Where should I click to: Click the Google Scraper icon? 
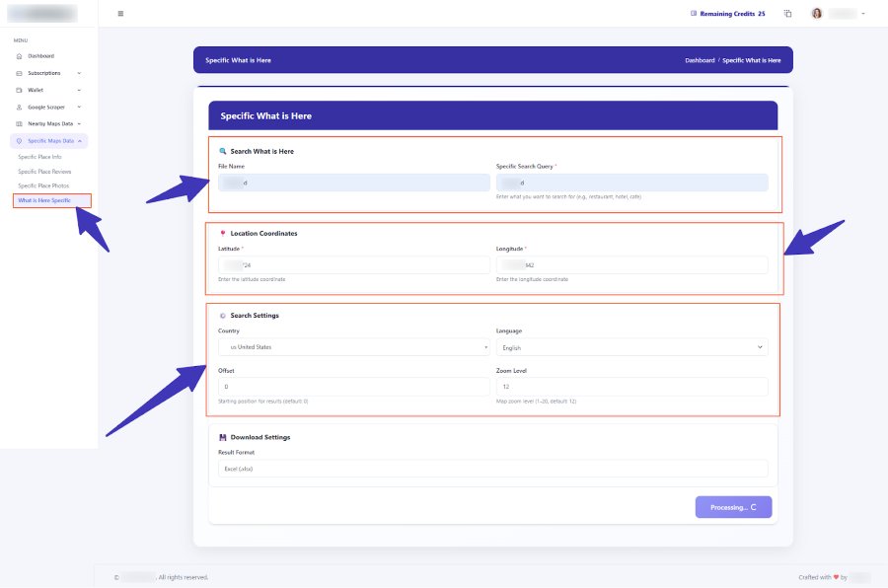(x=22, y=107)
